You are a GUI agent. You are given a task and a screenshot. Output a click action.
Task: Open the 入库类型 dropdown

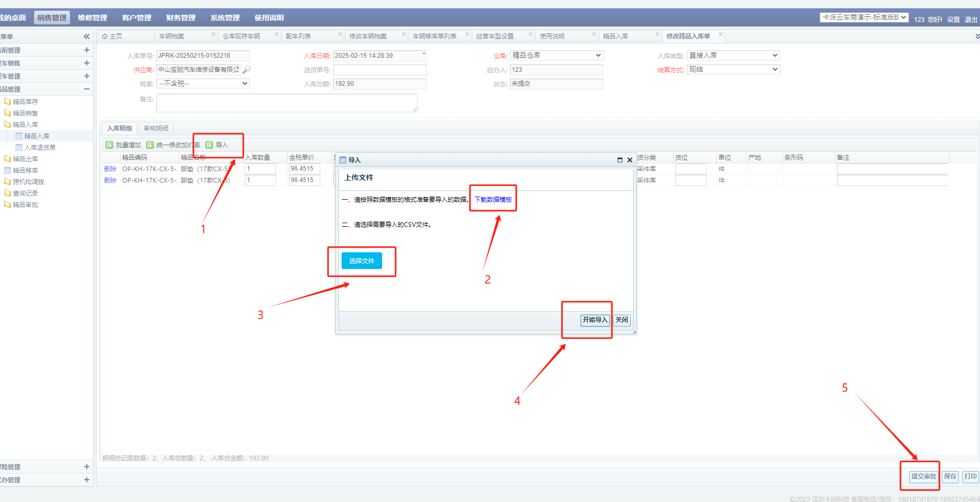[733, 56]
